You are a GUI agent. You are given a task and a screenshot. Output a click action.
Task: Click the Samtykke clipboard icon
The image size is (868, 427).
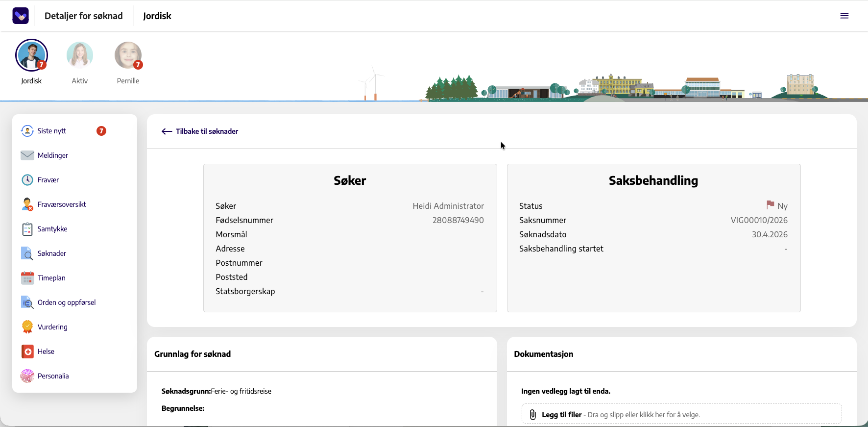[27, 229]
